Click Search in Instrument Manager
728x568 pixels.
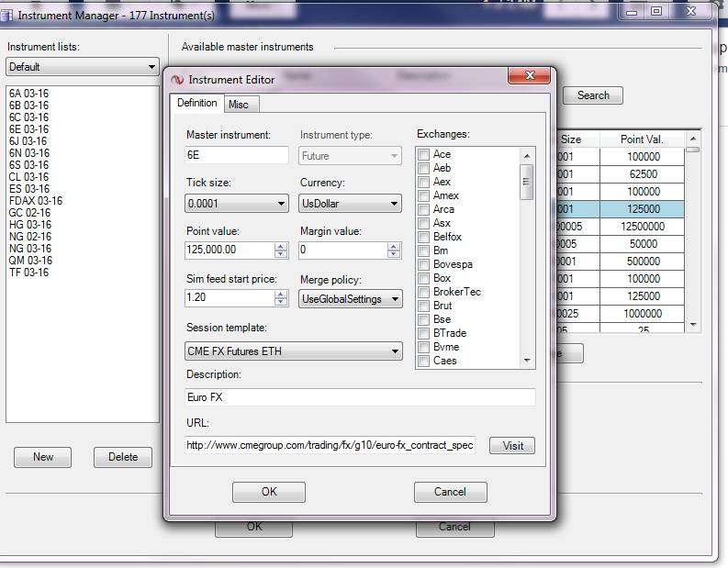pyautogui.click(x=593, y=95)
